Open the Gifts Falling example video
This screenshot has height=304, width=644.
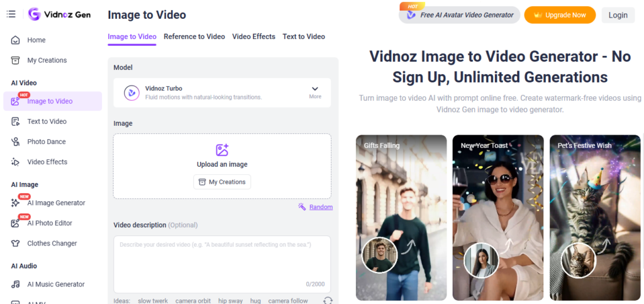tap(401, 218)
